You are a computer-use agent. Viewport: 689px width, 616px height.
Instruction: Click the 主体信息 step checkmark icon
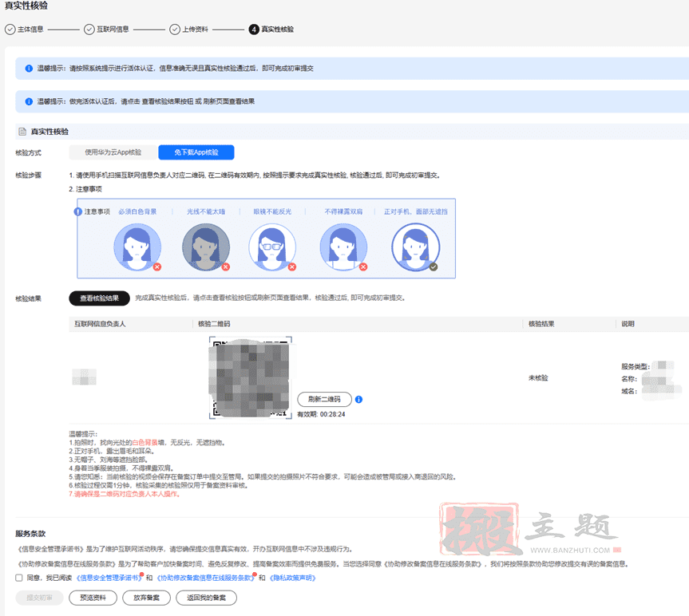(x=10, y=30)
